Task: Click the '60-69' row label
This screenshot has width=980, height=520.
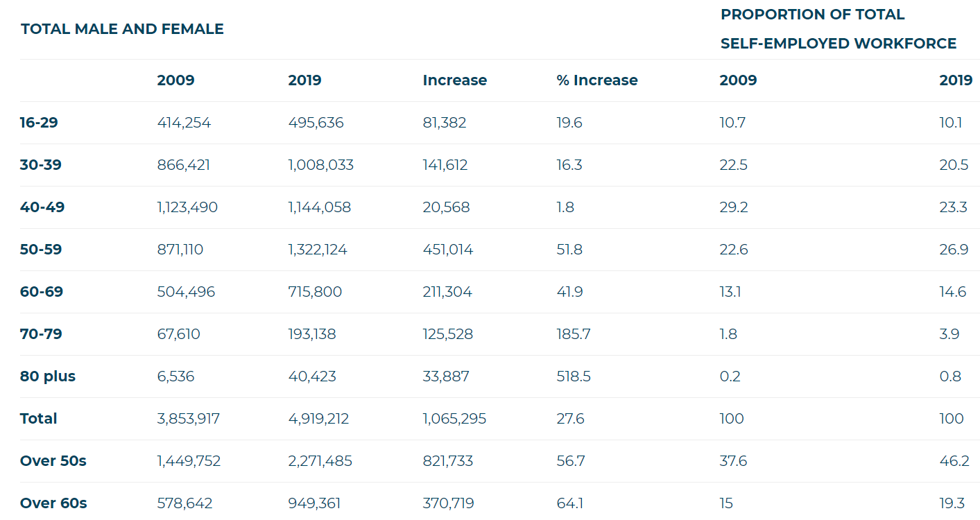Action: click(x=42, y=292)
